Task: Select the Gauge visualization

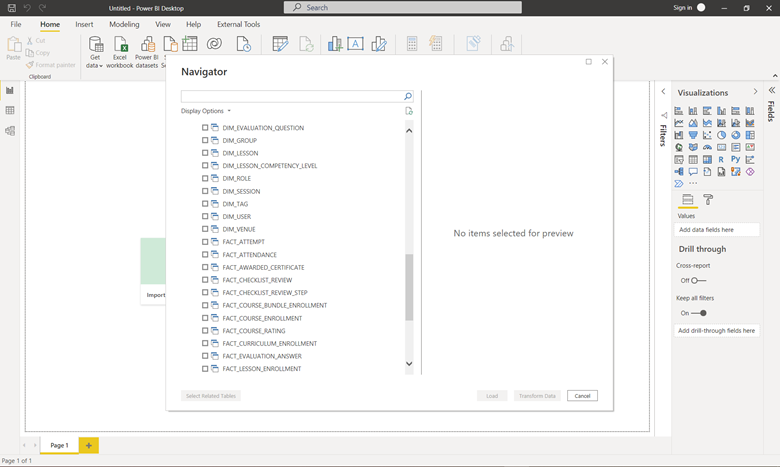Action: pyautogui.click(x=707, y=147)
